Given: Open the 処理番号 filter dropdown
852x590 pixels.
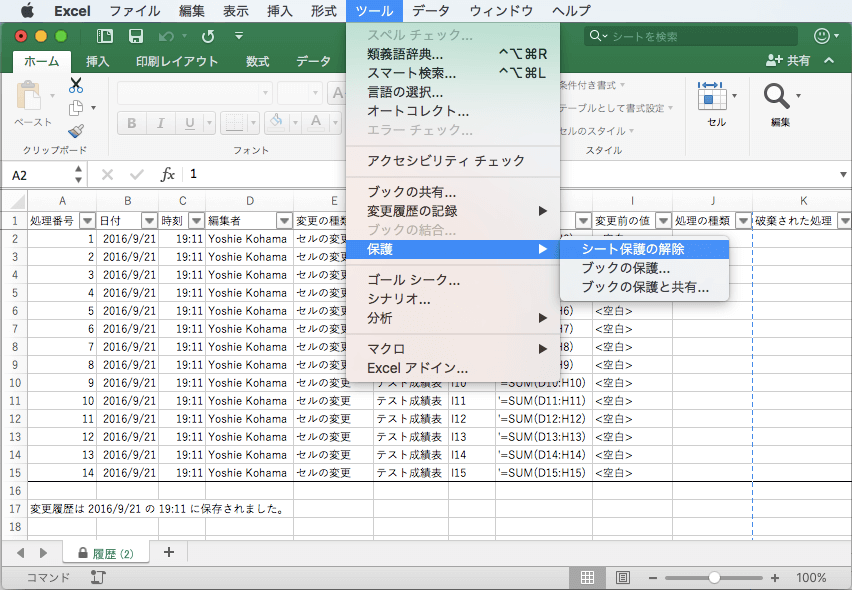Looking at the screenshot, I should point(87,221).
